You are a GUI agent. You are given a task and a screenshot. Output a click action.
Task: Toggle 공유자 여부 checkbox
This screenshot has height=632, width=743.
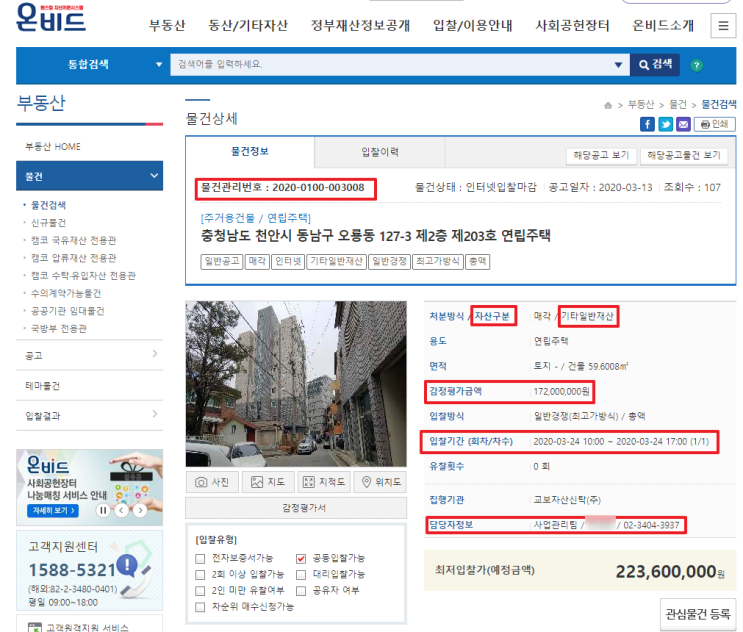tap(301, 591)
